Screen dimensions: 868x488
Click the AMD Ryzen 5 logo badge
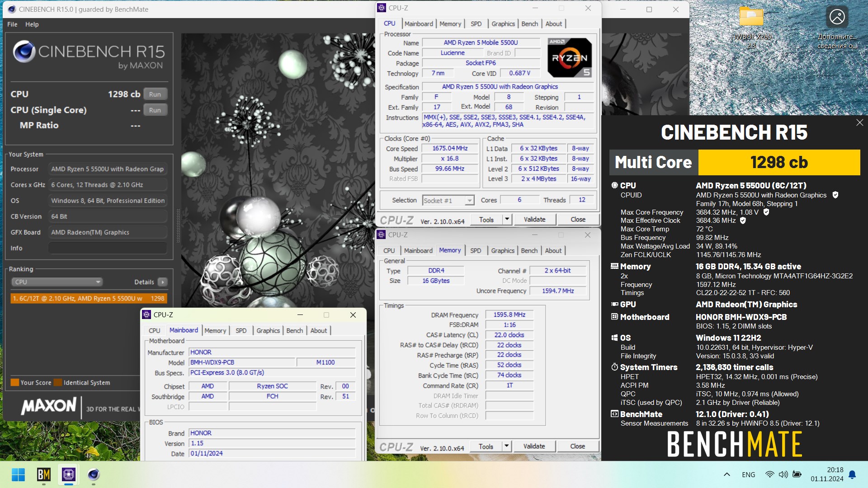[570, 57]
